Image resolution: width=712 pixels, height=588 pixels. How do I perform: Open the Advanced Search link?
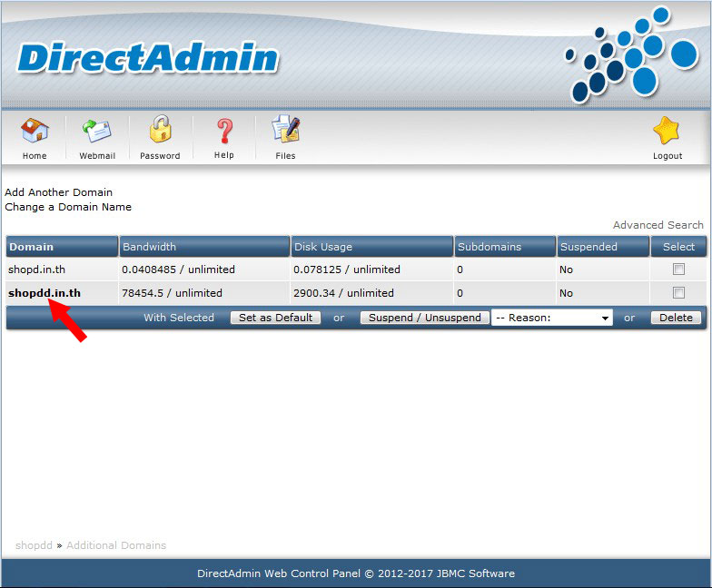point(658,225)
